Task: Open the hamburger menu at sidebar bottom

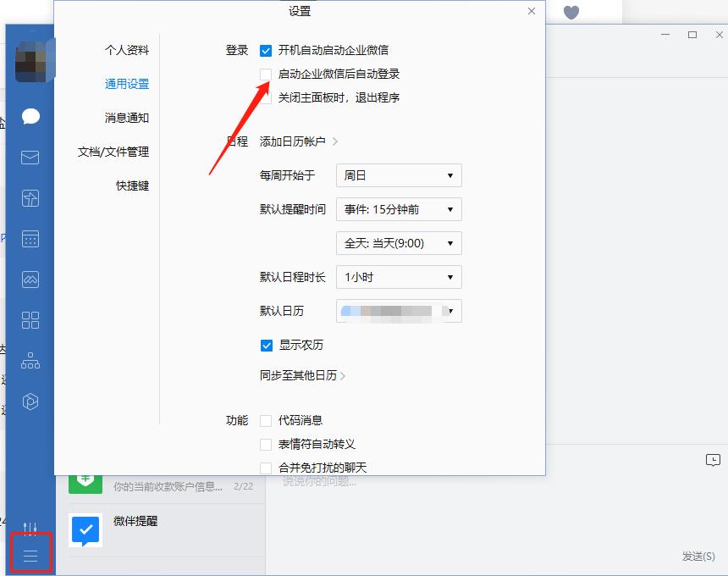Action: 30,554
